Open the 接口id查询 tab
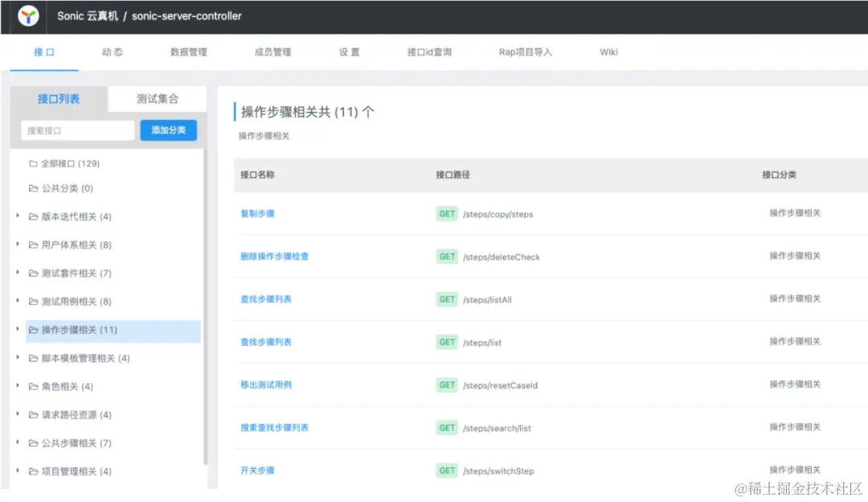This screenshot has height=502, width=868. point(429,52)
